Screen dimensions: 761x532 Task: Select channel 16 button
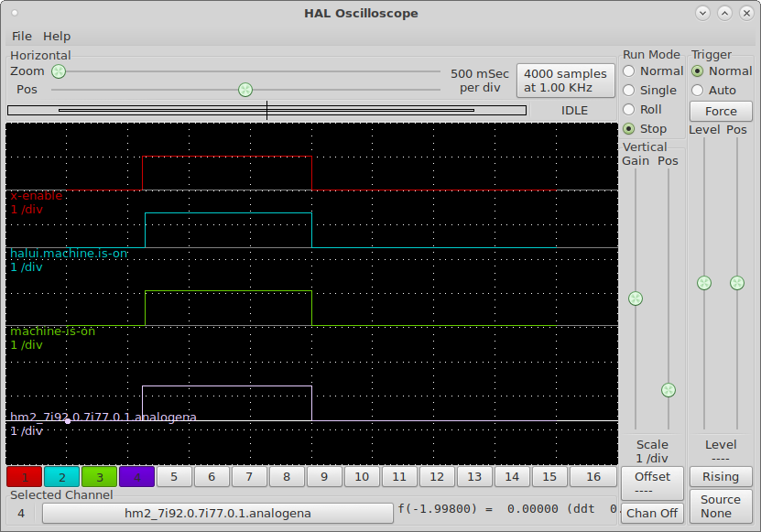pos(593,477)
